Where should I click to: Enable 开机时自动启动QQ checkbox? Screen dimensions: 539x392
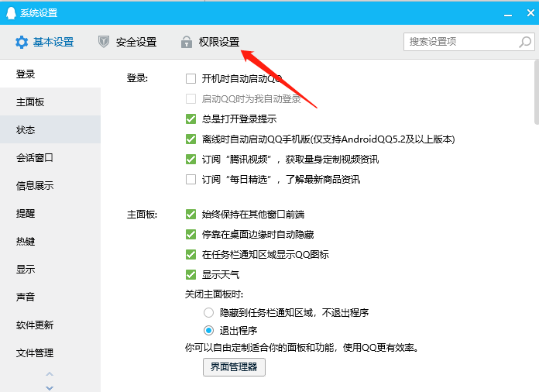[191, 79]
